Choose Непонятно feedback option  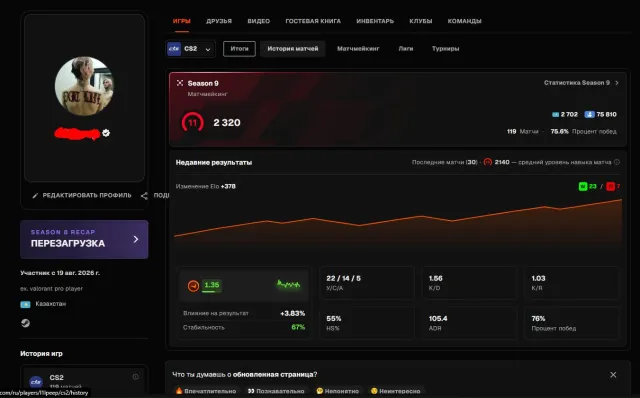click(338, 391)
